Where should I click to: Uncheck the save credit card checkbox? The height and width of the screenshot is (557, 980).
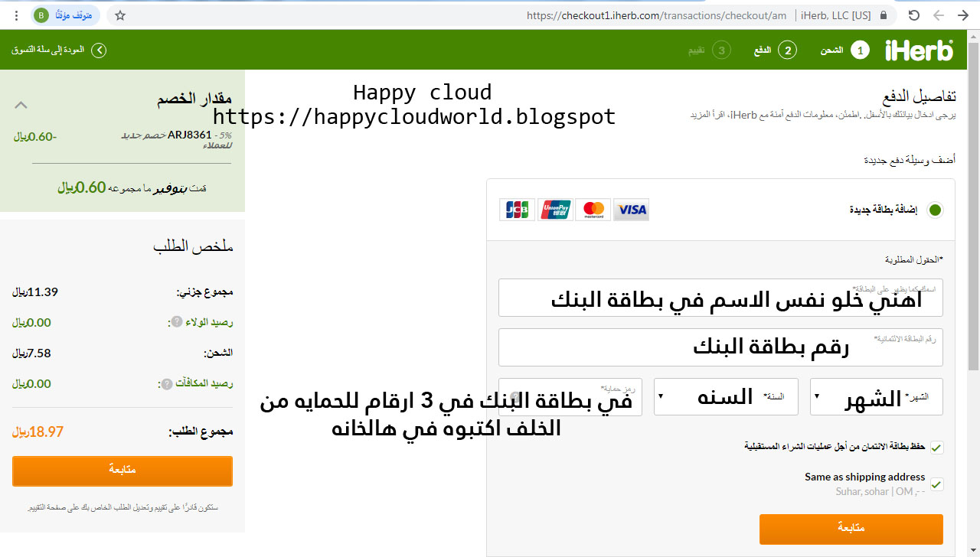tap(936, 448)
